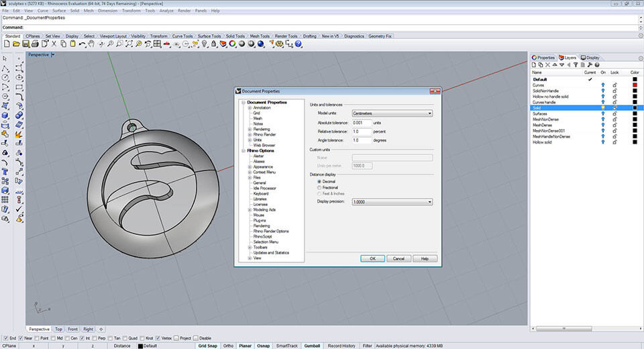This screenshot has width=644, height=349.
Task: Click Move layer up triangle icon
Action: [x=555, y=65]
